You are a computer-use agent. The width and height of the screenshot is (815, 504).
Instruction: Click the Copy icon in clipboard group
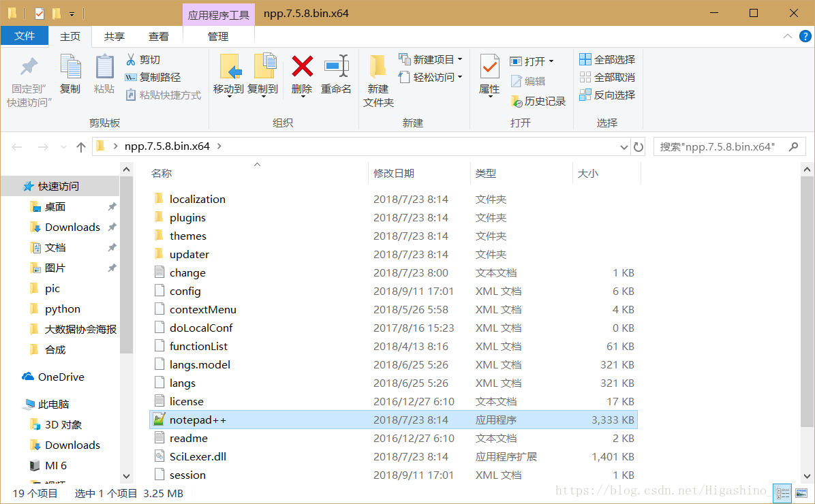tap(70, 67)
